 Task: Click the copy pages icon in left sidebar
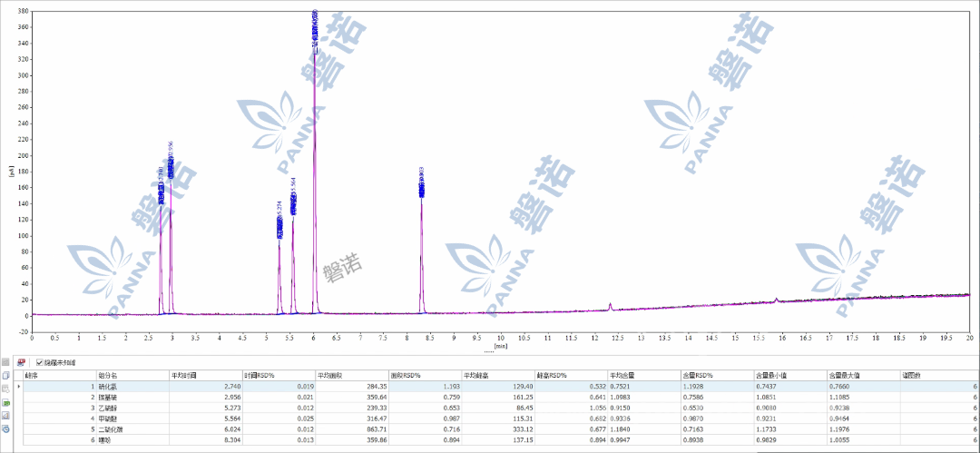click(x=5, y=375)
